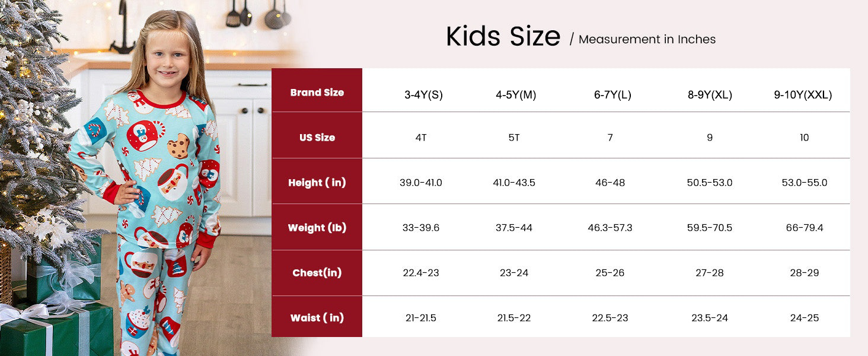The width and height of the screenshot is (868, 356).
Task: Select the 24-25 waist measurement cell
Action: tap(804, 318)
